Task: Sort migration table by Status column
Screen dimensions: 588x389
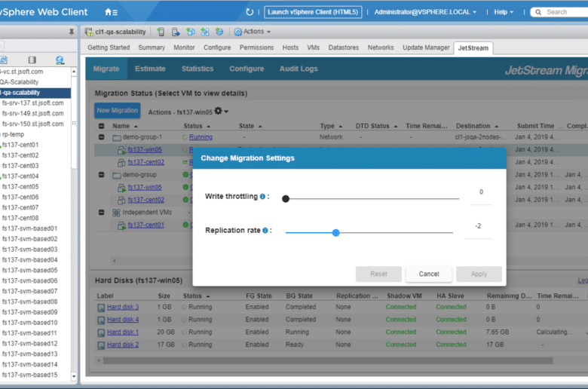Action: [x=197, y=126]
